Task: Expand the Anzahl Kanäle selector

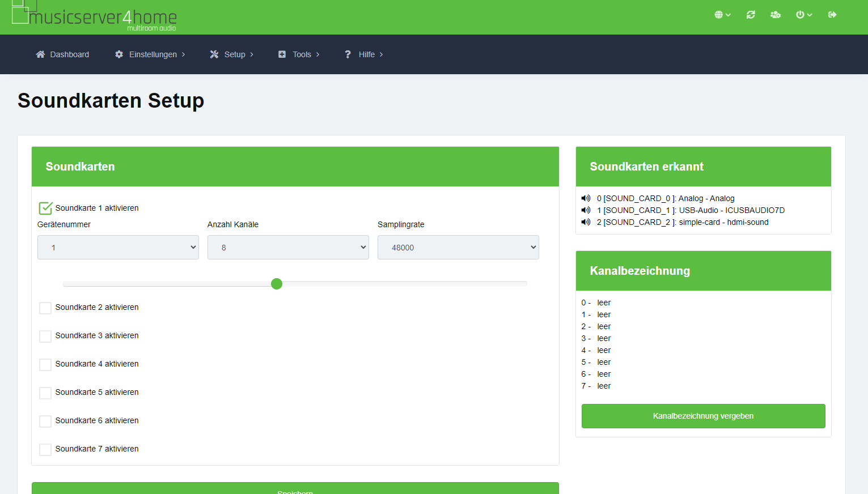Action: 288,248
